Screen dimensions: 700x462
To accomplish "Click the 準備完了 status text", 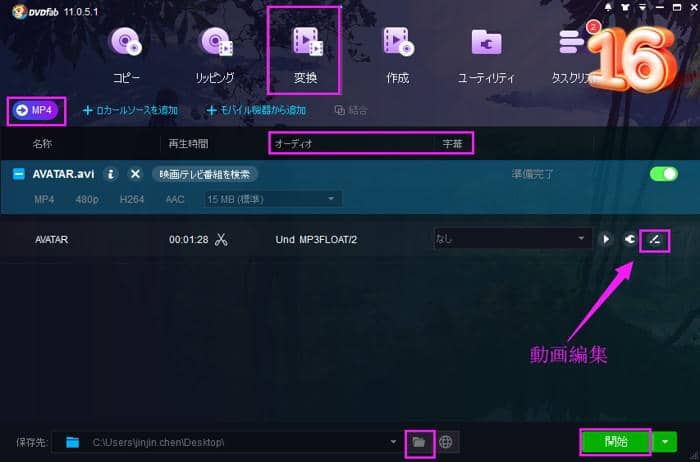I will (x=533, y=174).
